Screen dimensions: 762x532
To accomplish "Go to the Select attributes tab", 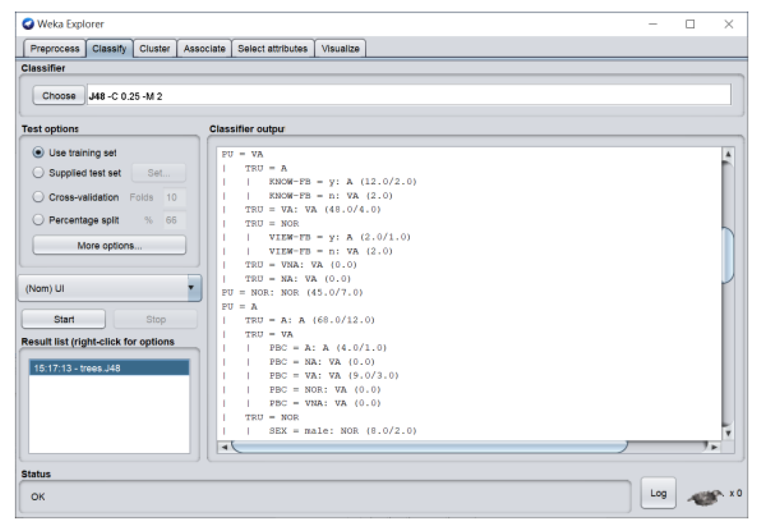I will pos(272,49).
